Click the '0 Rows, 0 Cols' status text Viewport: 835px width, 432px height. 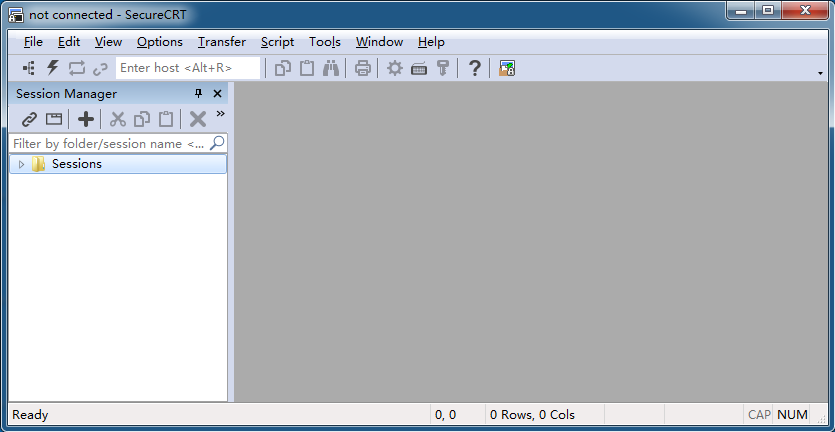533,415
